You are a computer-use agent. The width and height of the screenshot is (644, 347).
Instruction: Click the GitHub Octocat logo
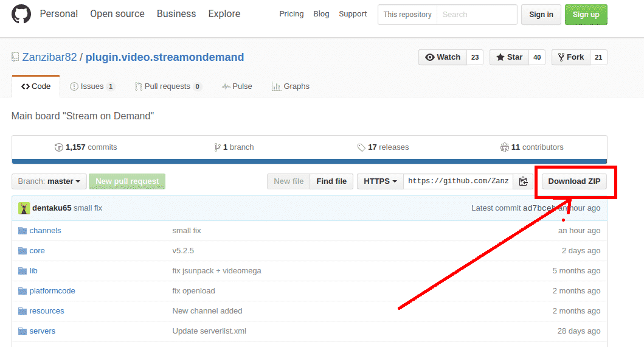point(21,14)
